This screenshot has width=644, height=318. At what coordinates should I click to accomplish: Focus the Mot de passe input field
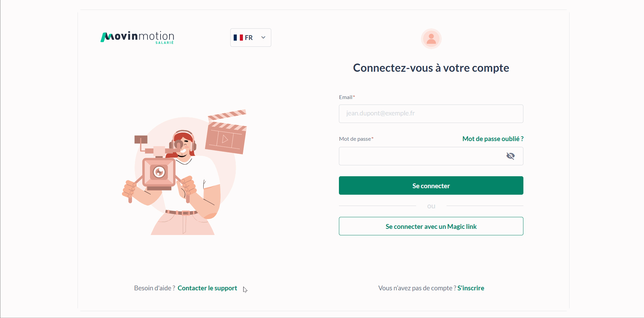[420, 156]
